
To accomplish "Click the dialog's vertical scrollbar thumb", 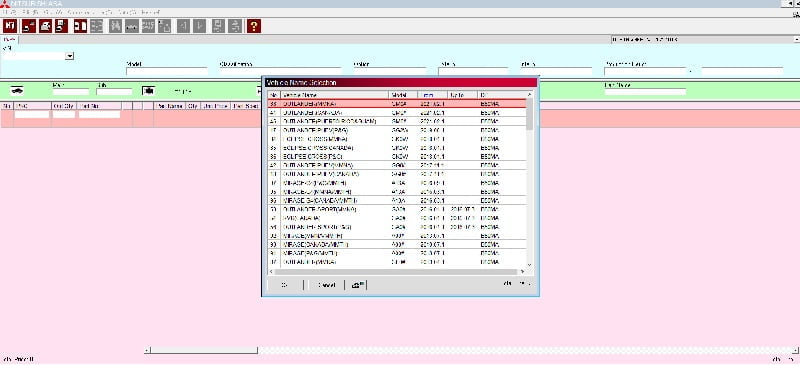I will tap(529, 114).
